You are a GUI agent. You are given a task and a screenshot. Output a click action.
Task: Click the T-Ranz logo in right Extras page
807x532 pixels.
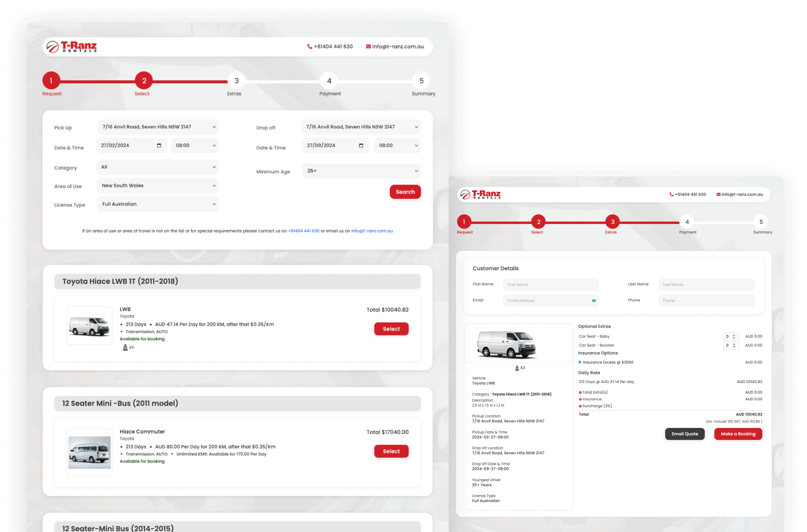coord(480,194)
